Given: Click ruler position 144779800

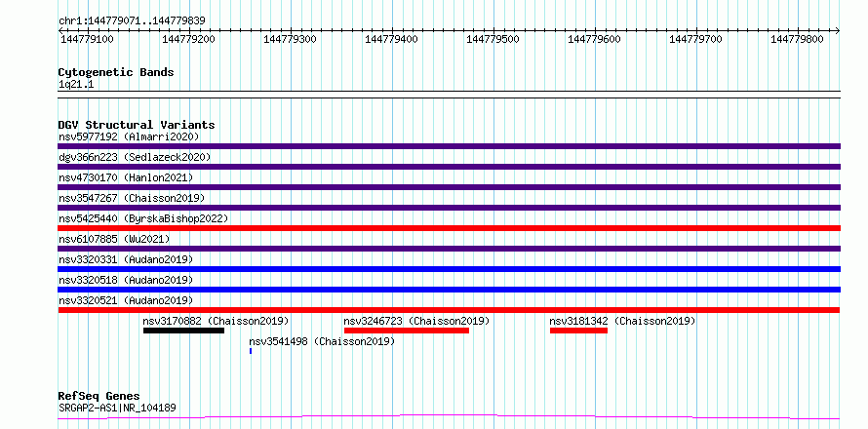Looking at the screenshot, I should pos(798,39).
